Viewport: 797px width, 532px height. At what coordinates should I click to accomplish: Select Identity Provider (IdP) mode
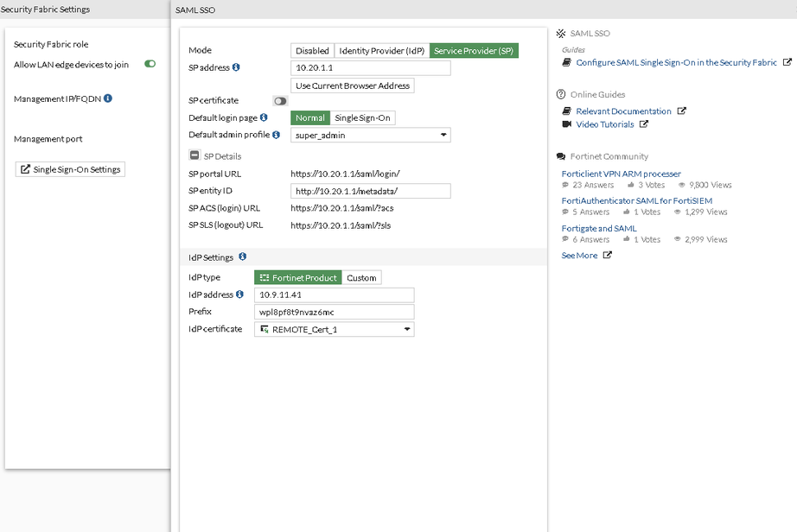pos(381,51)
